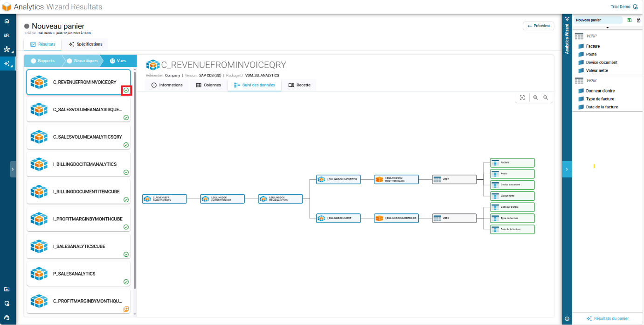
Task: Expand dropdown arrow under Nouveau panier field
Action: click(607, 28)
